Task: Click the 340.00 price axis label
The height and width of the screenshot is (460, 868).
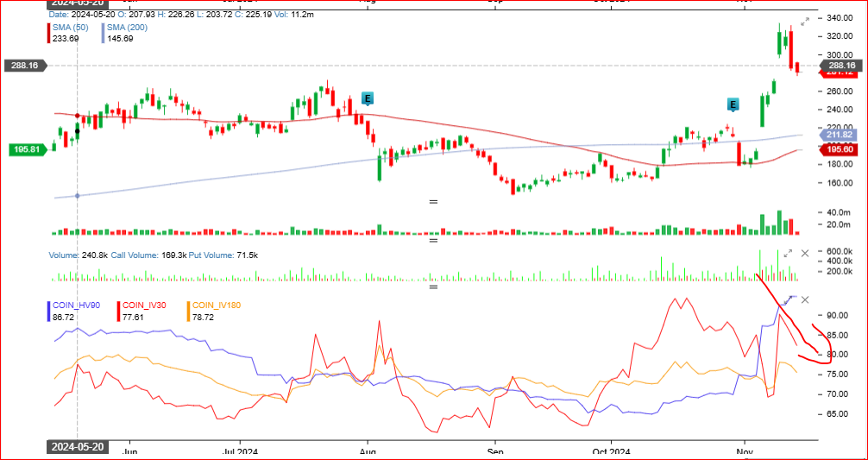Action: coord(839,18)
